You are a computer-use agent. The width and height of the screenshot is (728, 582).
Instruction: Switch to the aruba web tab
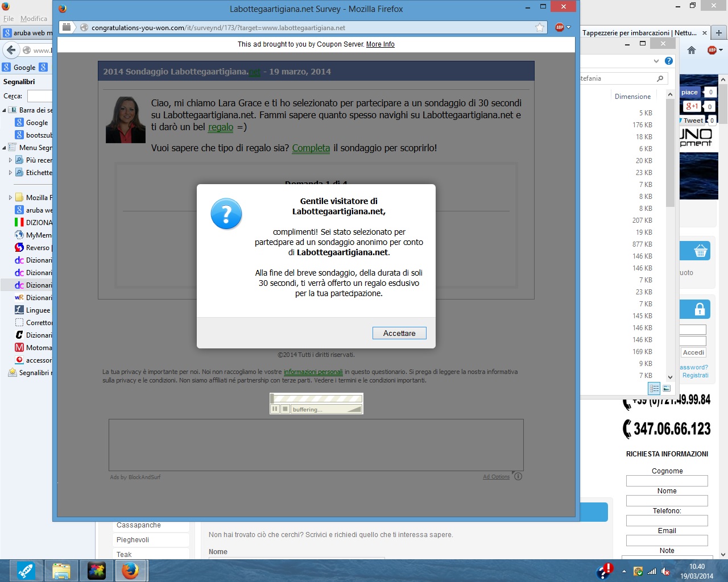click(x=27, y=33)
